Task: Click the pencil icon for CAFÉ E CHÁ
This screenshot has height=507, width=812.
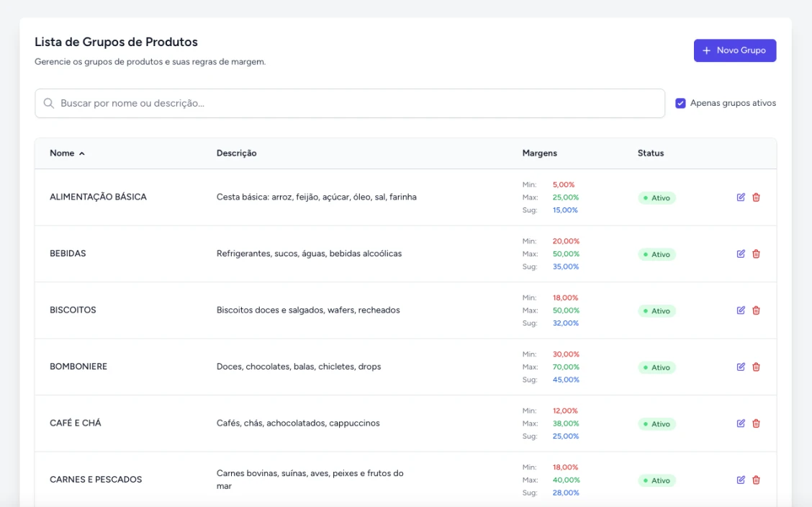Action: [x=741, y=423]
